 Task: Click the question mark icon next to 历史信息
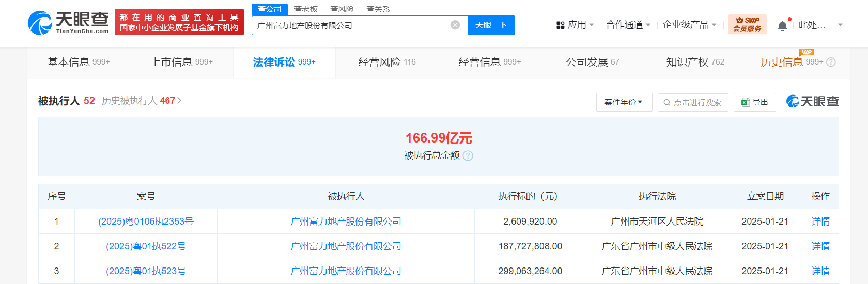[x=831, y=62]
